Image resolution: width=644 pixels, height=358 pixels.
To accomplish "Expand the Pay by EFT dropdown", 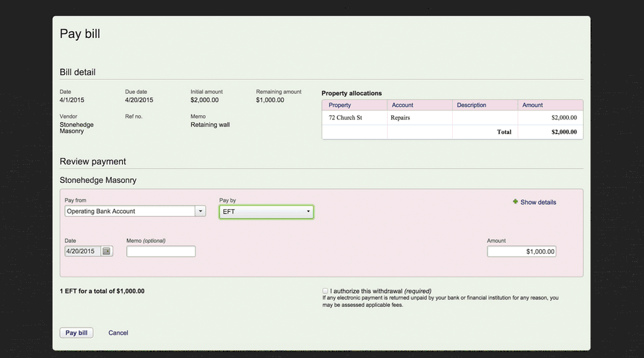I will tap(266, 212).
